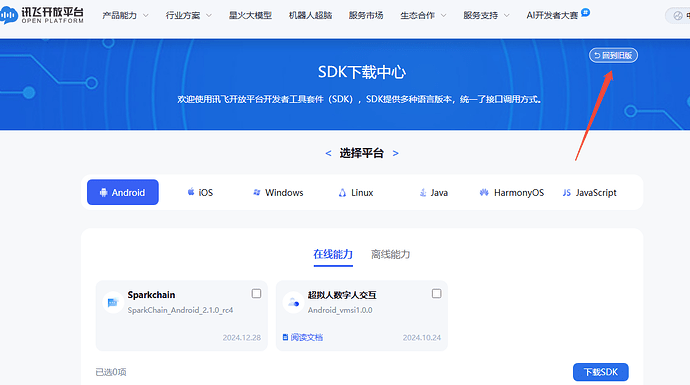Open the 机器人超脑 menu item
690x385 pixels.
pyautogui.click(x=310, y=15)
